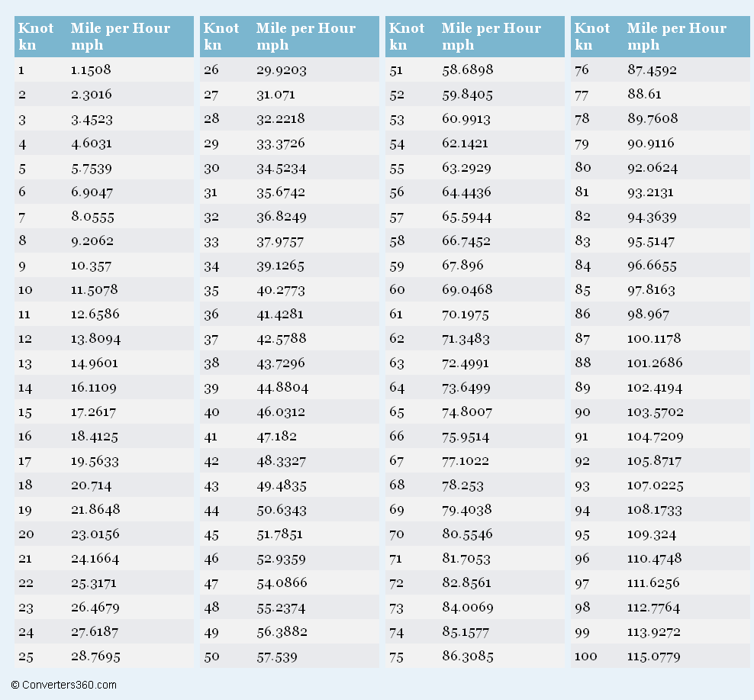Click the 75 knot row number

pyautogui.click(x=397, y=656)
